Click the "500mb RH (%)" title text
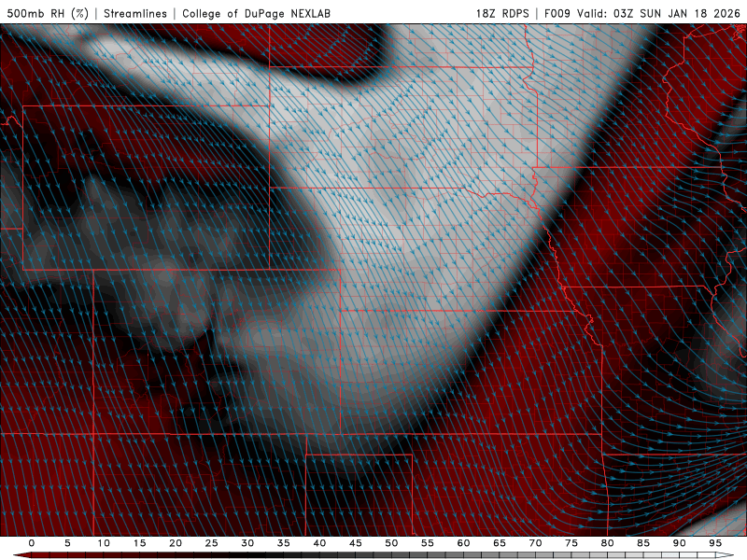The width and height of the screenshot is (747, 560). click(x=48, y=13)
